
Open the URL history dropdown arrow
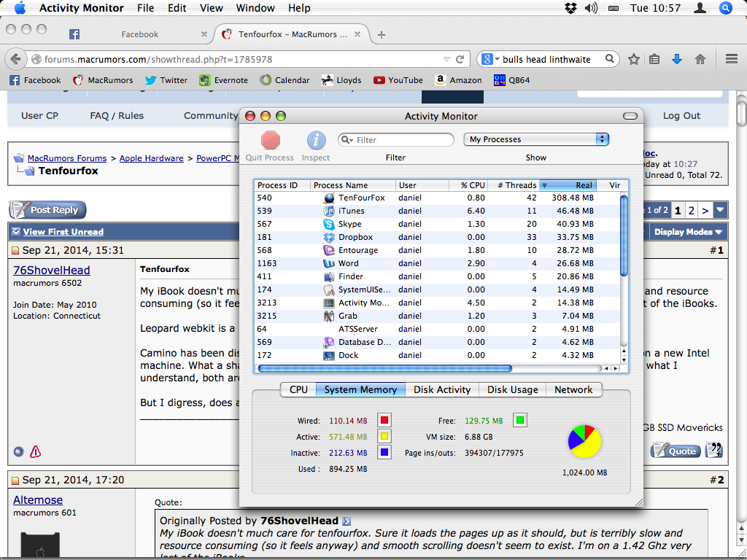coord(446,60)
